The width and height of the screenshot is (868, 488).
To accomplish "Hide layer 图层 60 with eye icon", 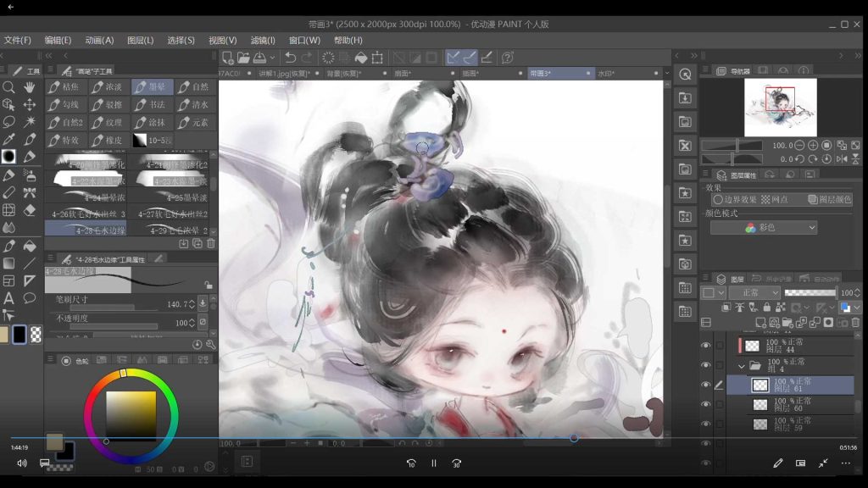I will click(x=705, y=404).
